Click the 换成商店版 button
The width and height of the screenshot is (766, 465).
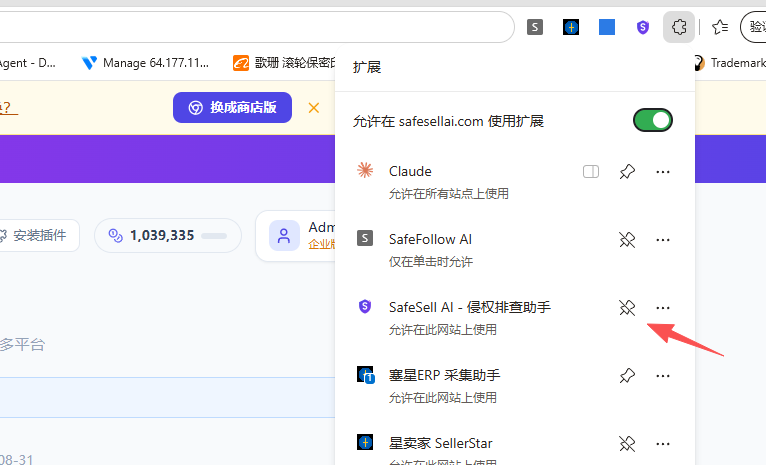[x=233, y=107]
